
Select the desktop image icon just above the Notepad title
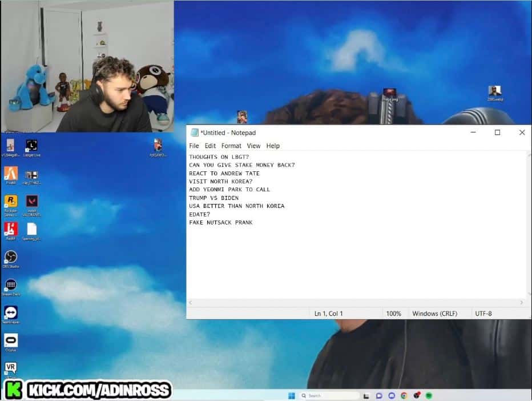[242, 117]
